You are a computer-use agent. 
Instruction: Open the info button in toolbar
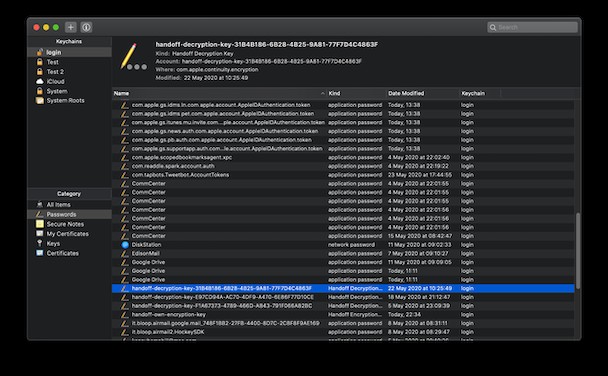86,27
